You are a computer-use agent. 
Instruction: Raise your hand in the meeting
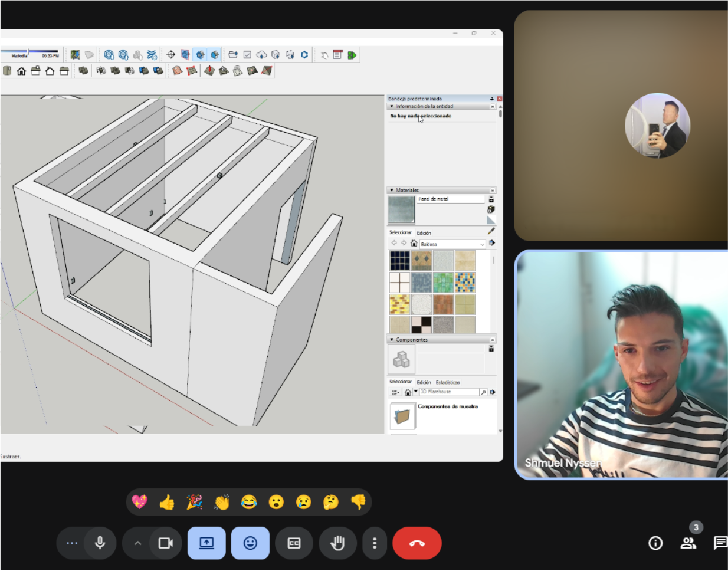(337, 543)
